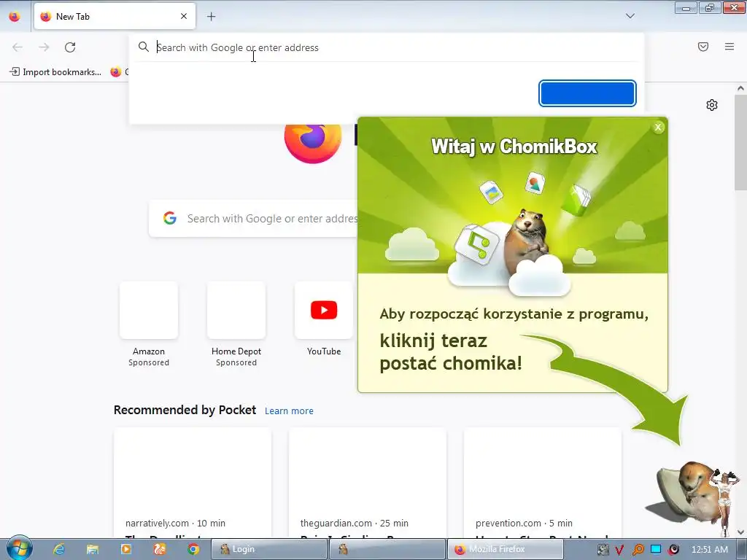747x560 pixels.
Task: Open the narratively.com Pocket story card
Action: [193, 483]
